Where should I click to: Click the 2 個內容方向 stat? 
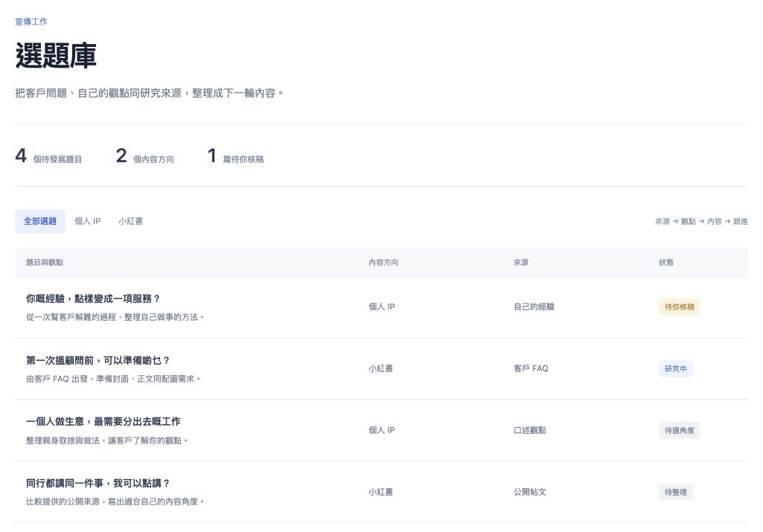point(145,156)
